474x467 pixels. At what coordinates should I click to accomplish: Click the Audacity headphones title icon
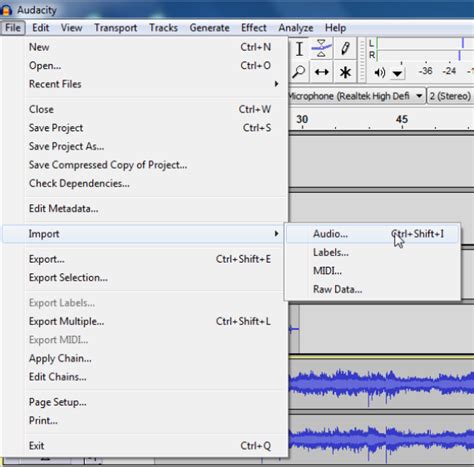[x=6, y=10]
